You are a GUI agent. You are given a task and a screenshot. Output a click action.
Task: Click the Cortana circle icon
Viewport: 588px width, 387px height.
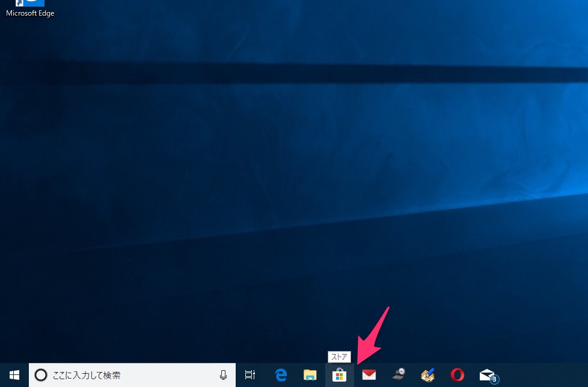(x=41, y=375)
